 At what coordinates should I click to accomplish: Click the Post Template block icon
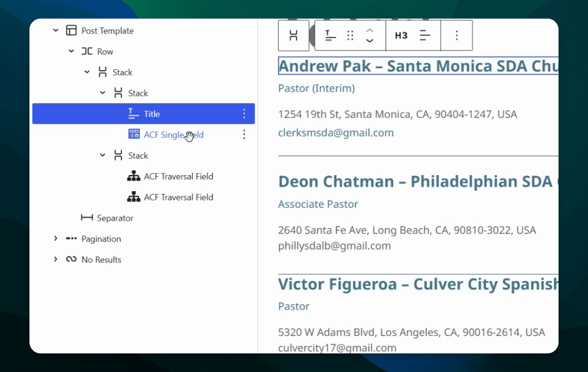point(71,30)
